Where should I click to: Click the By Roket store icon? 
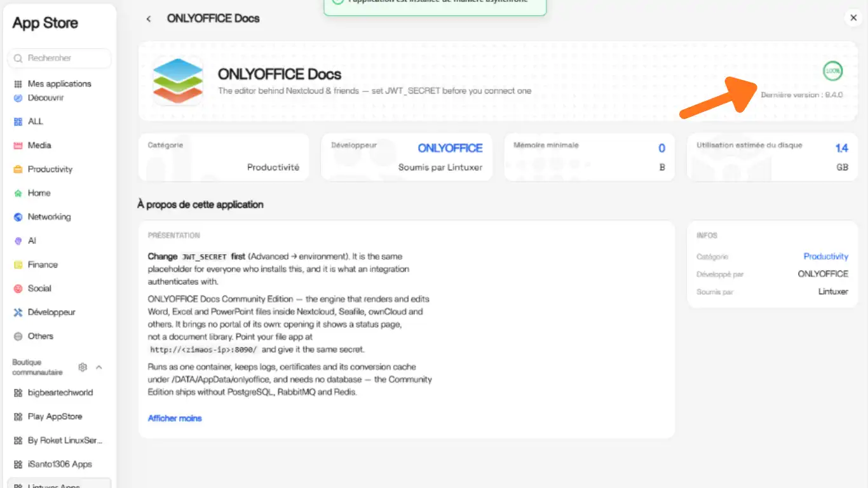pos(18,440)
